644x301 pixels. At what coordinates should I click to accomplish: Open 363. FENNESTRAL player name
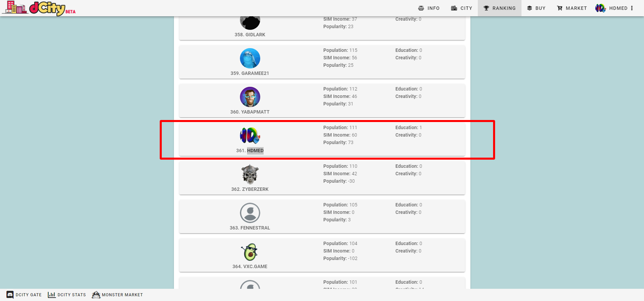pos(250,228)
